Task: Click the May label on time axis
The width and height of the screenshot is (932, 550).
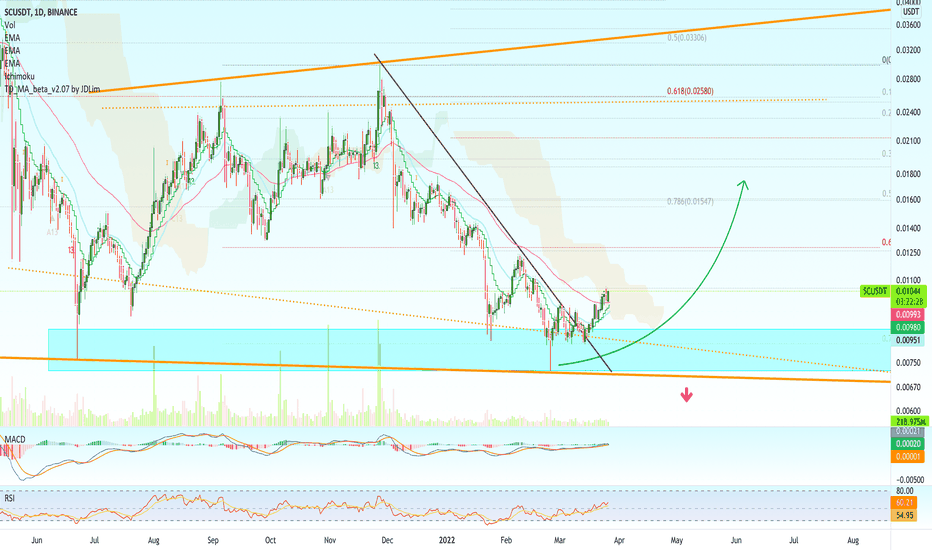Action: point(676,540)
